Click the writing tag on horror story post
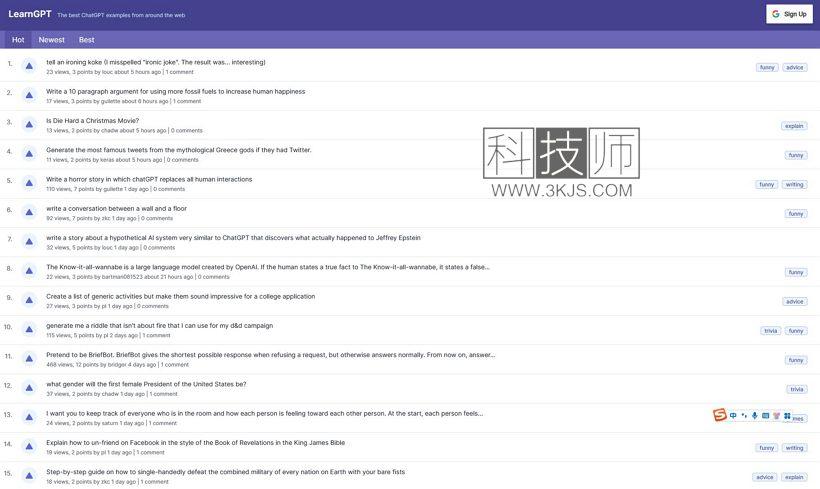Screen dimensions: 820x489 coord(794,185)
